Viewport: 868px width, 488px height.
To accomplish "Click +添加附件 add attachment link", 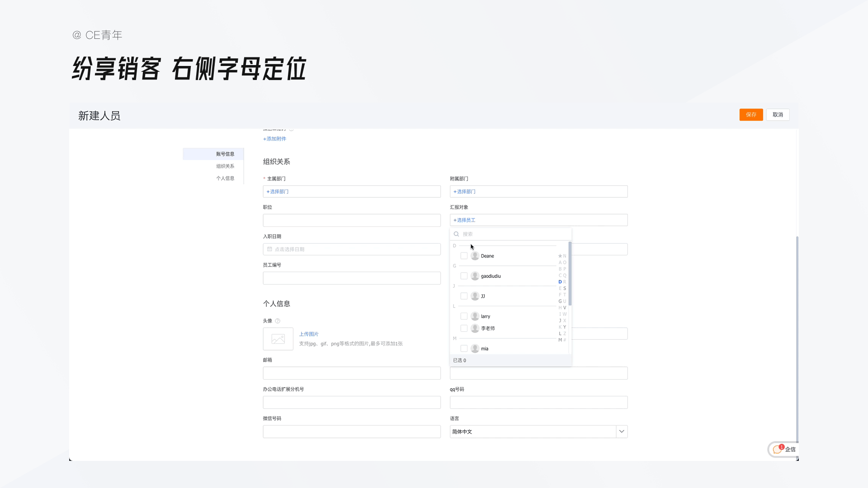I will click(275, 139).
